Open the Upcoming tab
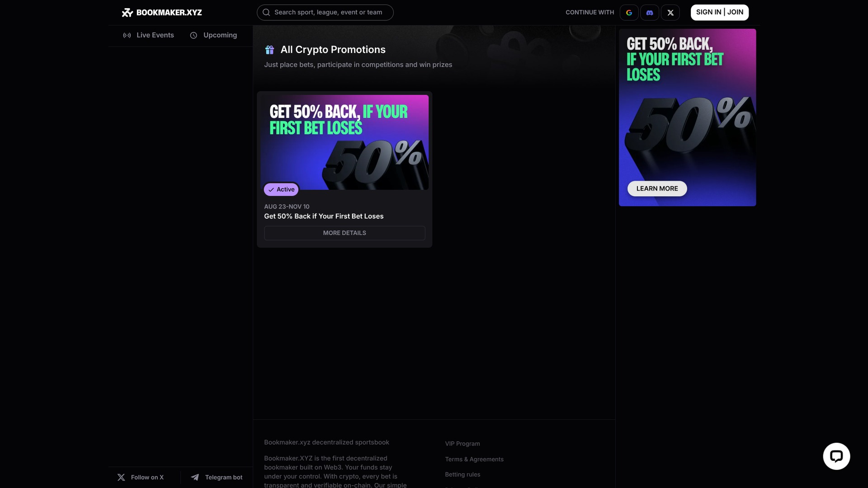This screenshot has height=488, width=868. tap(213, 35)
